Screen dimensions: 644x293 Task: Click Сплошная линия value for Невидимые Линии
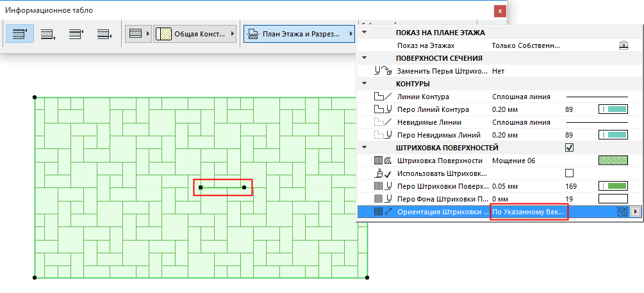521,122
